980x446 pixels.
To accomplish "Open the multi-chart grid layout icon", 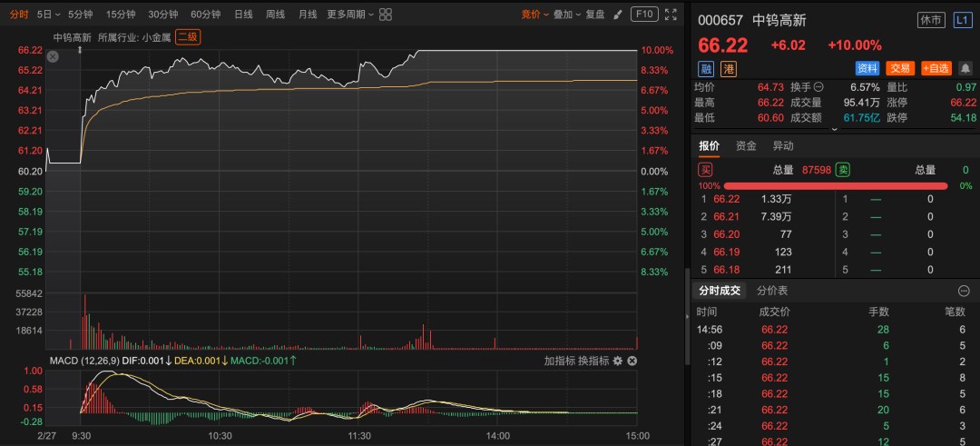I will coord(386,15).
